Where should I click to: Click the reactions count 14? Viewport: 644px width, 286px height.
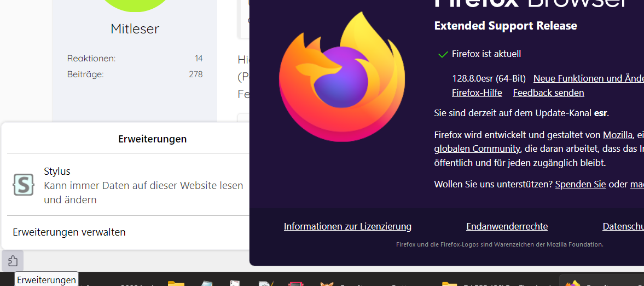pos(199,59)
